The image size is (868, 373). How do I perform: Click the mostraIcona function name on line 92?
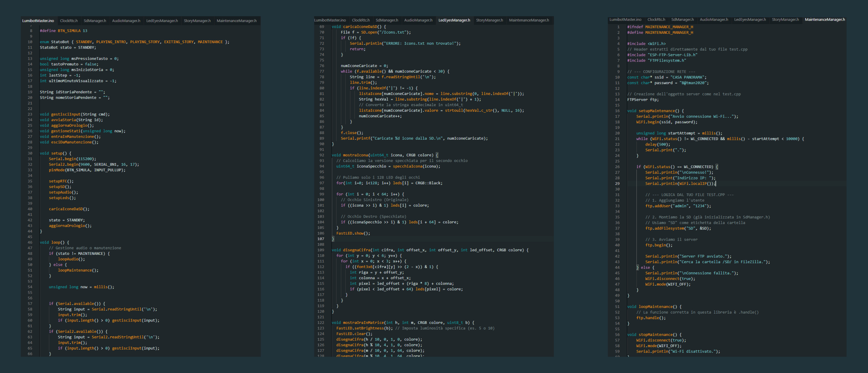coord(356,155)
